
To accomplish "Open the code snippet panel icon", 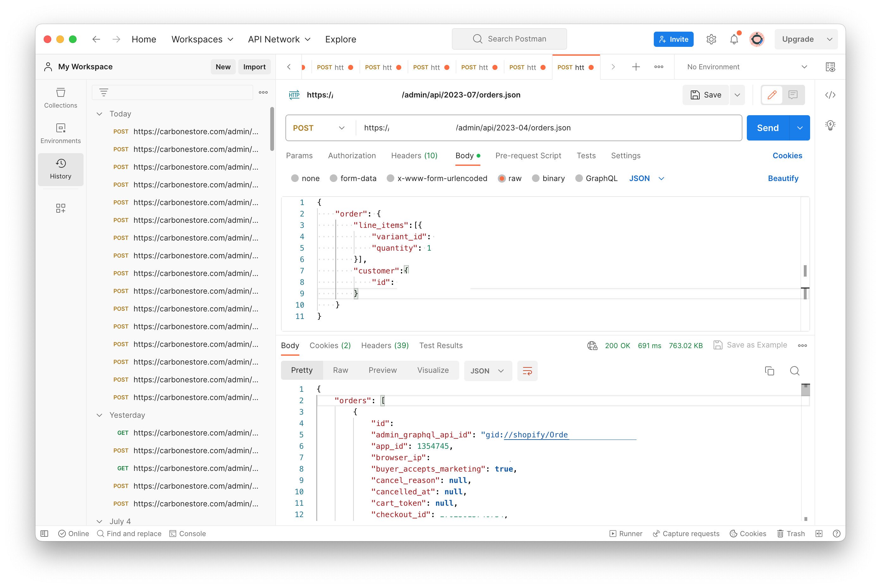I will (x=830, y=95).
